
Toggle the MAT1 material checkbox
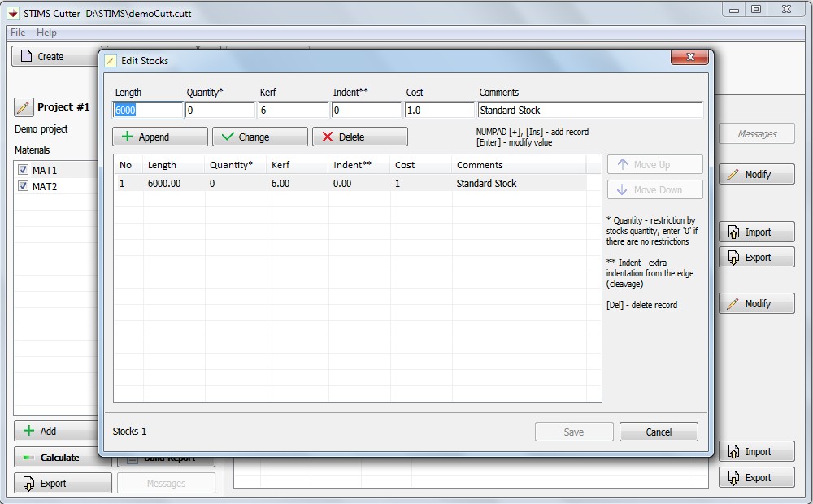pyautogui.click(x=23, y=170)
